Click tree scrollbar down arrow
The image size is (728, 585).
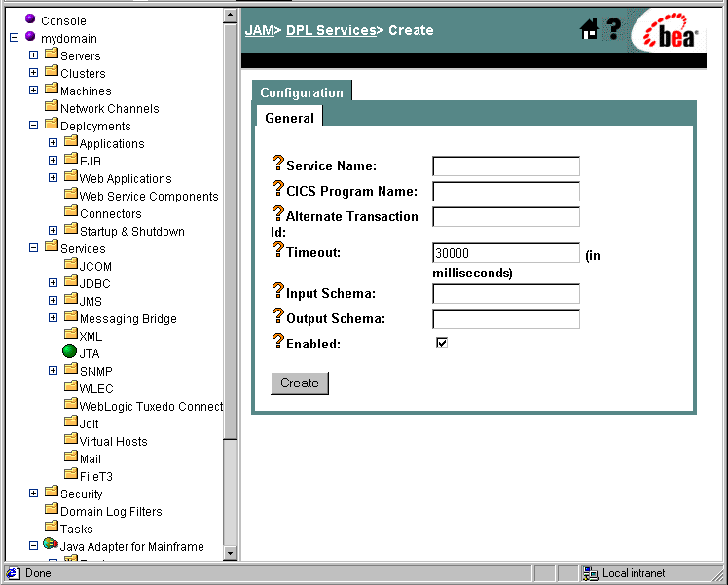[x=230, y=553]
